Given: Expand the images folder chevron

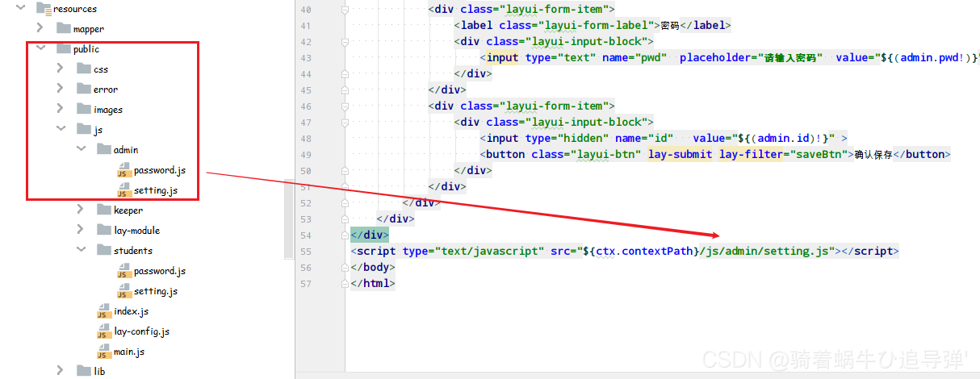Looking at the screenshot, I should click(x=61, y=110).
